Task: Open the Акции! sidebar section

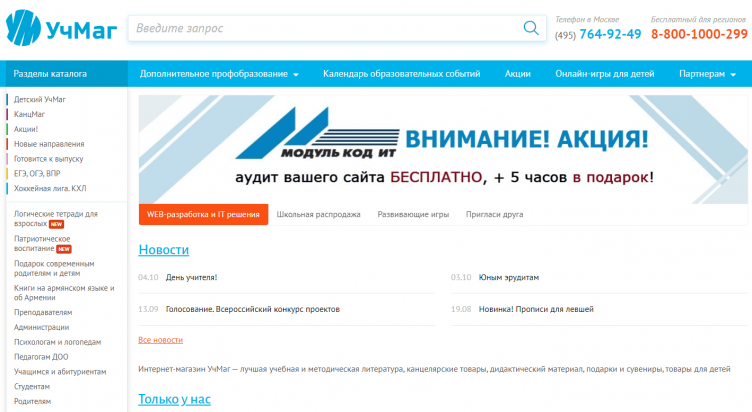Action: point(26,129)
